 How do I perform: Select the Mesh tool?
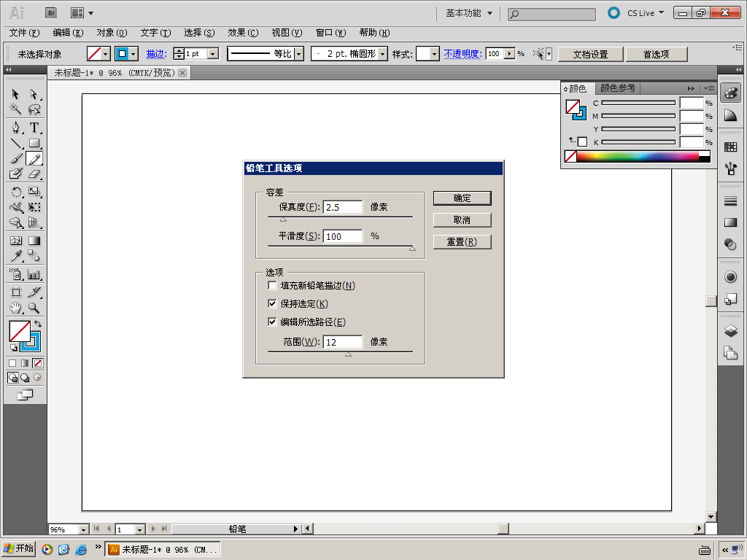pos(15,241)
